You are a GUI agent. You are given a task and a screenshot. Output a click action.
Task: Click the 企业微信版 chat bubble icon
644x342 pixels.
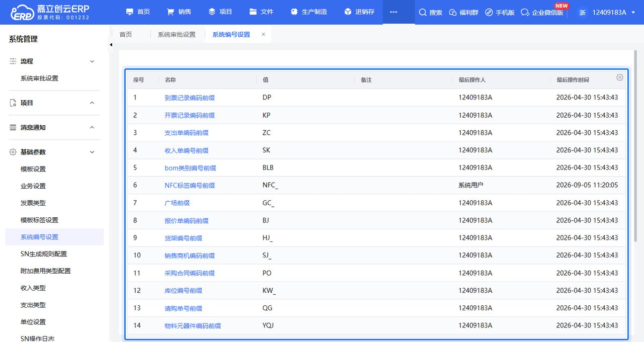pyautogui.click(x=525, y=12)
